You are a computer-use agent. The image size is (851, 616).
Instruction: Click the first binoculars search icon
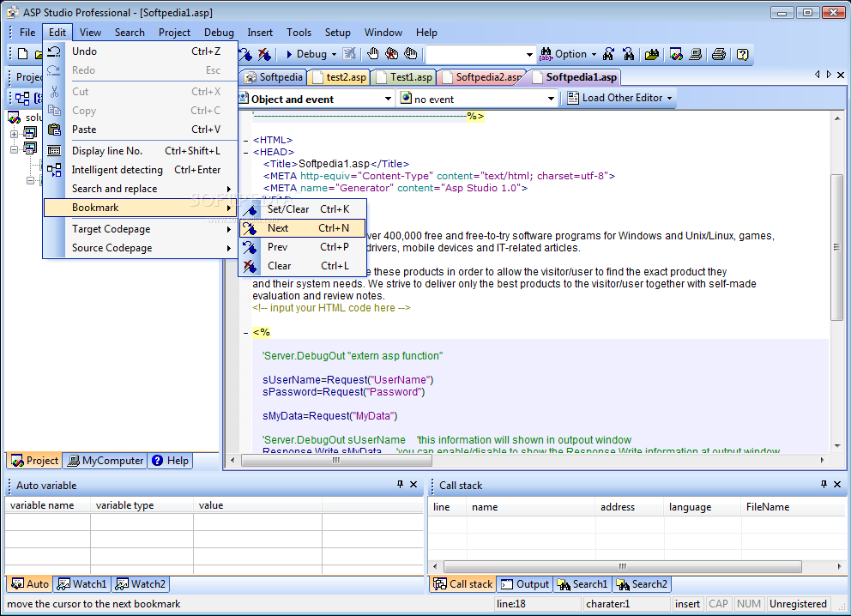click(x=608, y=54)
